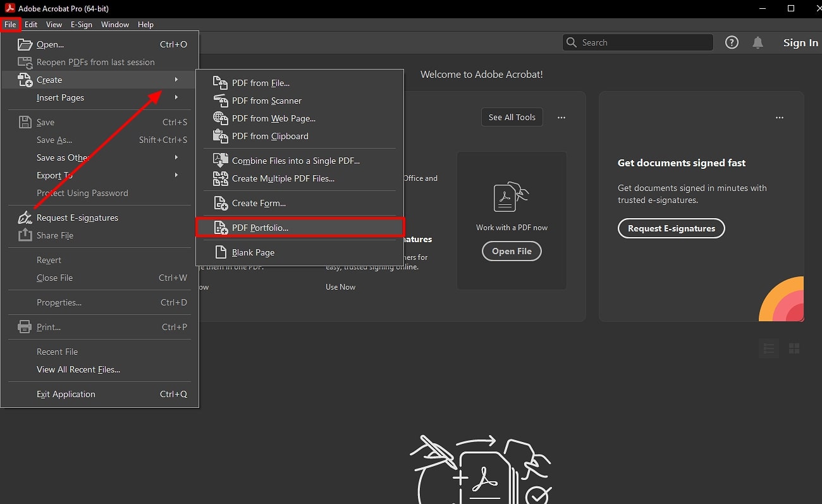822x504 pixels.
Task: Open the notifications bell icon
Action: click(758, 42)
